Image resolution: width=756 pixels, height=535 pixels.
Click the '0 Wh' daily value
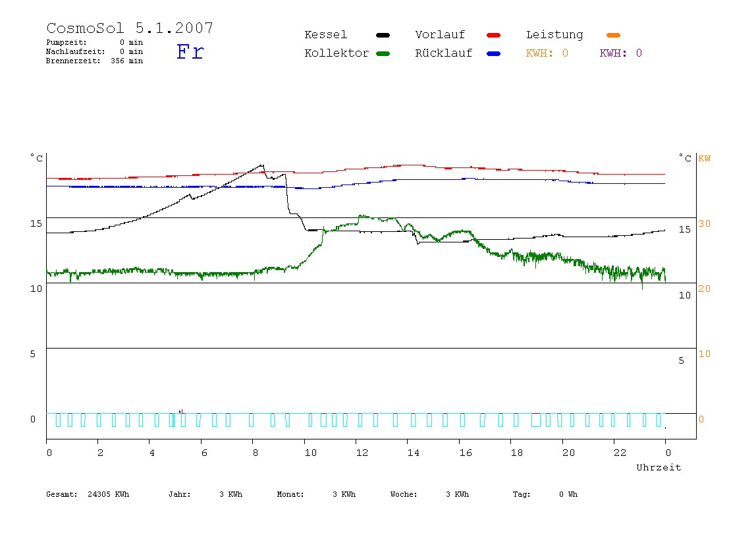568,494
